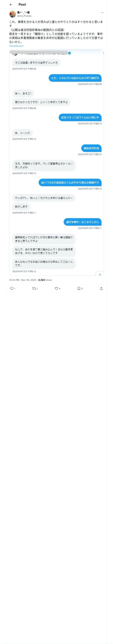Open the three-dot more options menu
113x644 pixels.
click(102, 13)
